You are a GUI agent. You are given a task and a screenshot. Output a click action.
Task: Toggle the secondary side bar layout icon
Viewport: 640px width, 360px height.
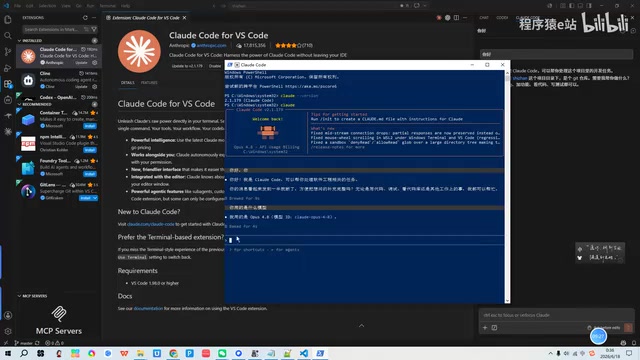click(x=589, y=6)
